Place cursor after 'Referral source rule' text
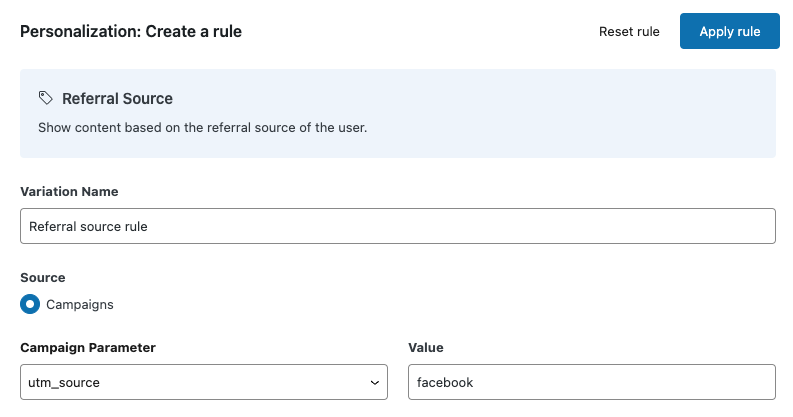 click(x=150, y=226)
